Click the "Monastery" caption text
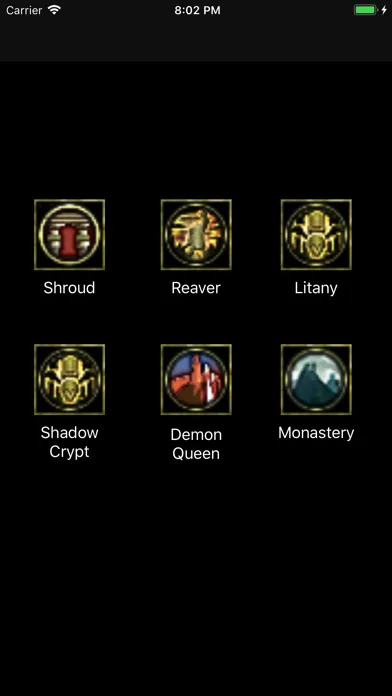Viewport: 392px width, 696px height. pos(316,433)
